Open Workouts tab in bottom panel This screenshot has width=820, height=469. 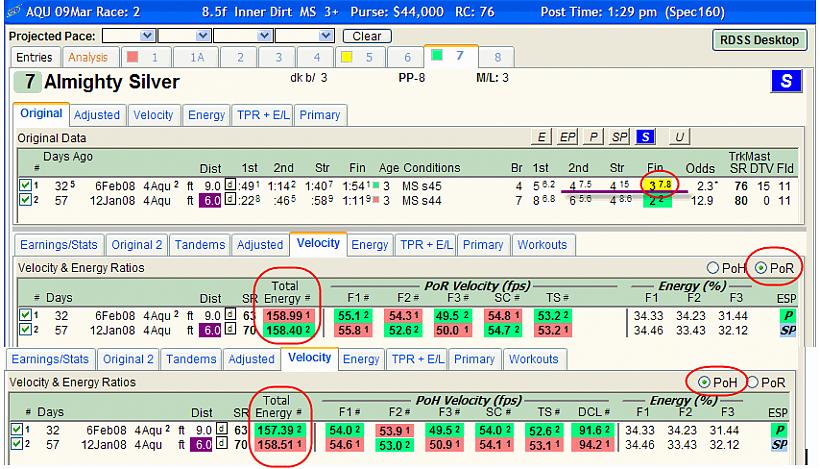[x=533, y=359]
